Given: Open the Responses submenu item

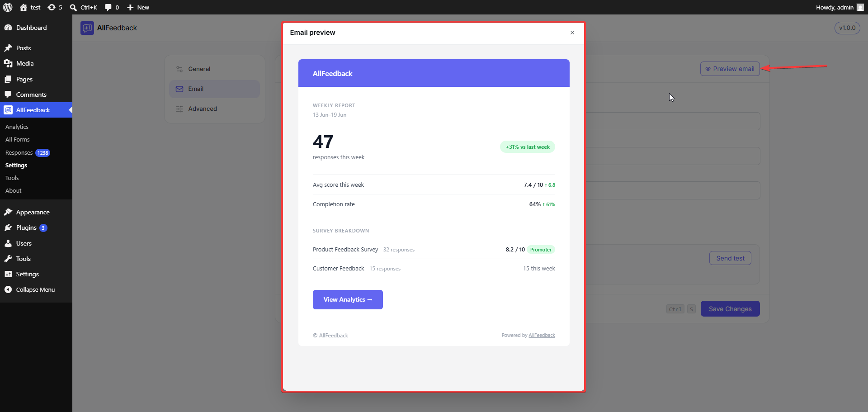Looking at the screenshot, I should 19,153.
